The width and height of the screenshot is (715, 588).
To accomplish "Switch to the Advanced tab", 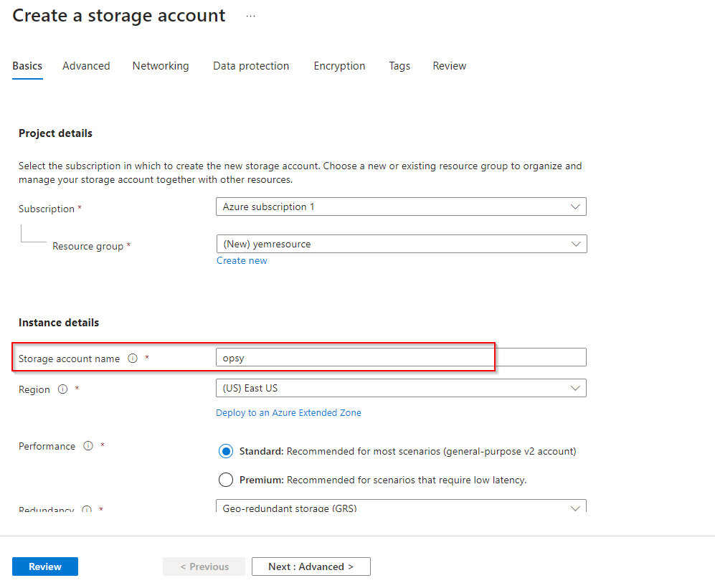I will 86,66.
